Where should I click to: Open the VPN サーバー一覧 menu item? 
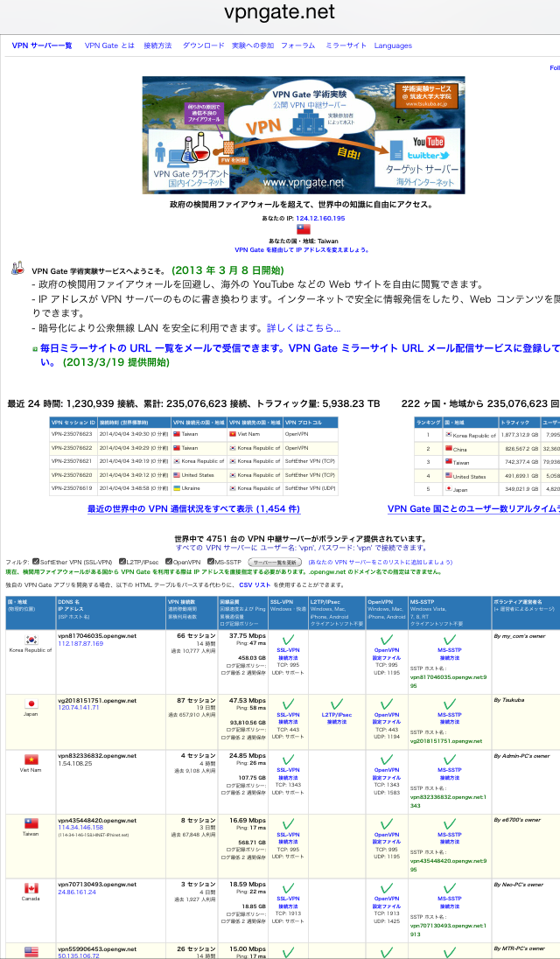pos(42,45)
